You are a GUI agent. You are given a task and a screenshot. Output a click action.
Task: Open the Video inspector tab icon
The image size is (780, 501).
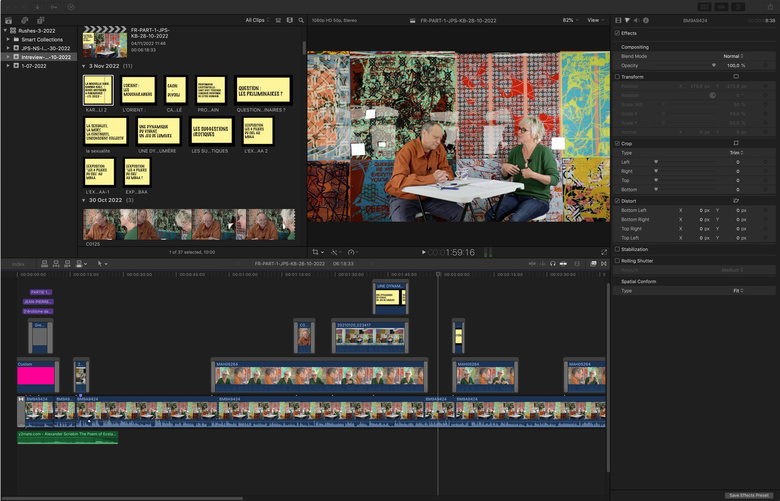(618, 20)
